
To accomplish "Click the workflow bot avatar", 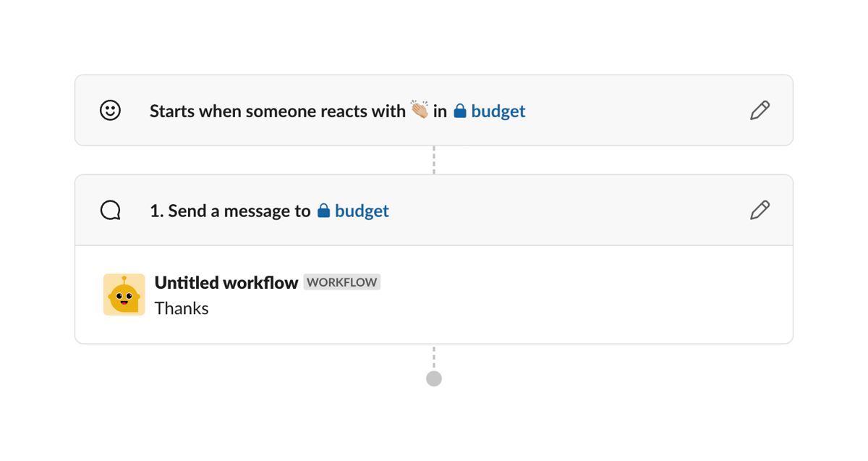I will coord(124,295).
